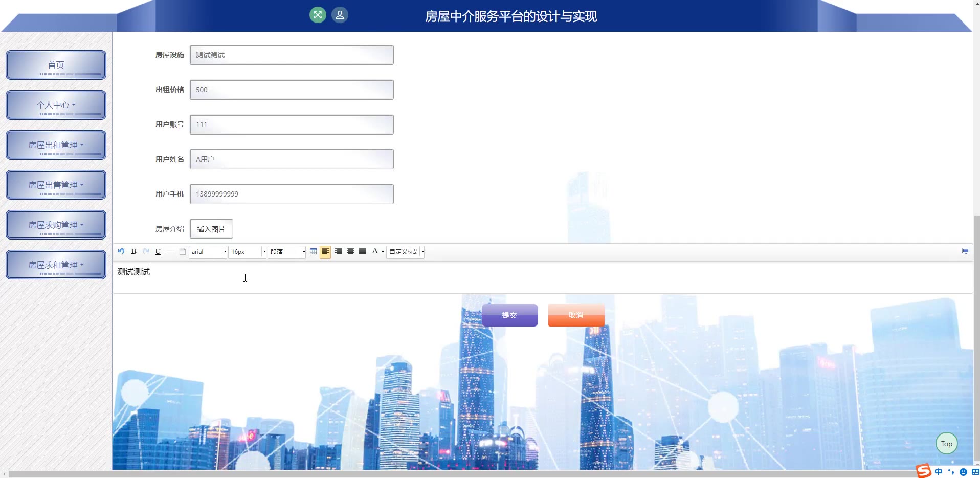Align text right in the editor

pyautogui.click(x=338, y=251)
